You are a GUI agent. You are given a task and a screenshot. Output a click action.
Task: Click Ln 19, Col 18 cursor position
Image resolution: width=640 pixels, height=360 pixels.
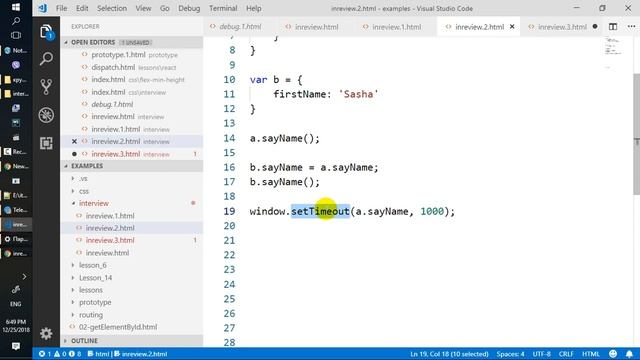[449, 354]
